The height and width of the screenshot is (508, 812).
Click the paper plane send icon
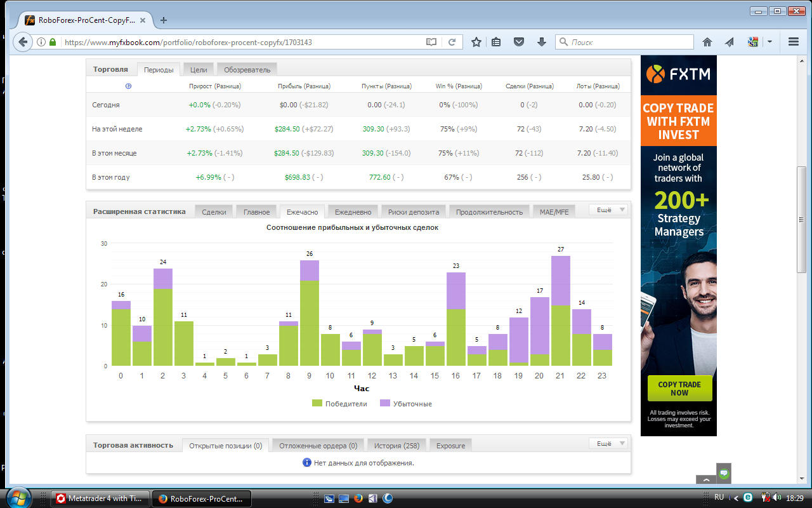730,42
